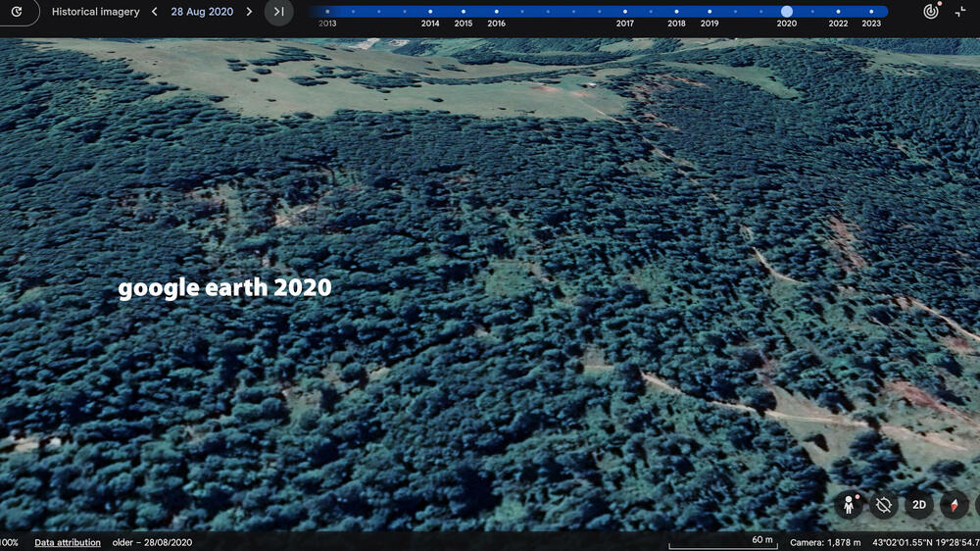Click the Historical imagery label
The image size is (980, 551).
click(x=96, y=11)
